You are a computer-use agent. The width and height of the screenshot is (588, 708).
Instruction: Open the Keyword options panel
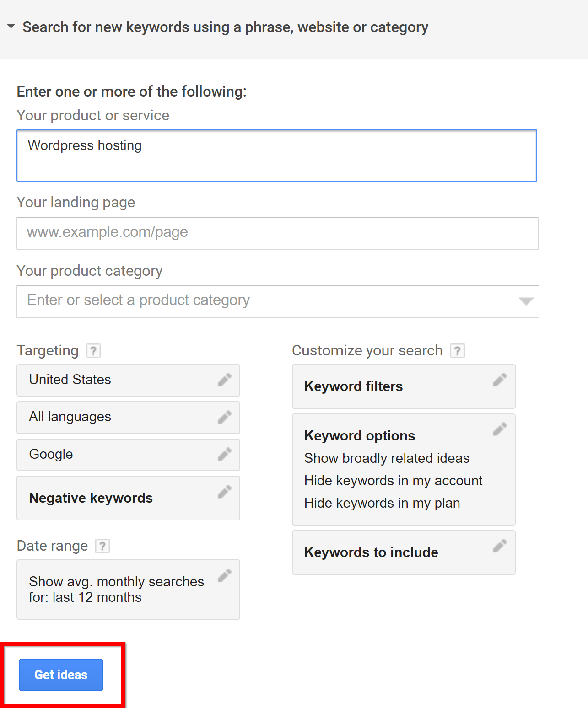pos(404,470)
